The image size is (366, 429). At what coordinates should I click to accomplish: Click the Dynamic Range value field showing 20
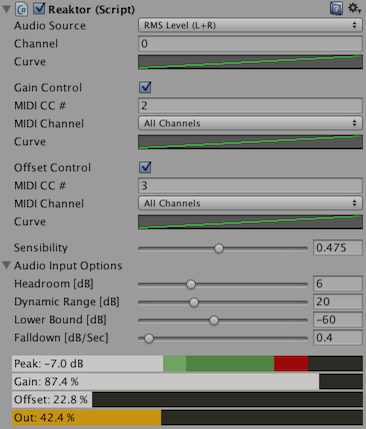coord(338,302)
